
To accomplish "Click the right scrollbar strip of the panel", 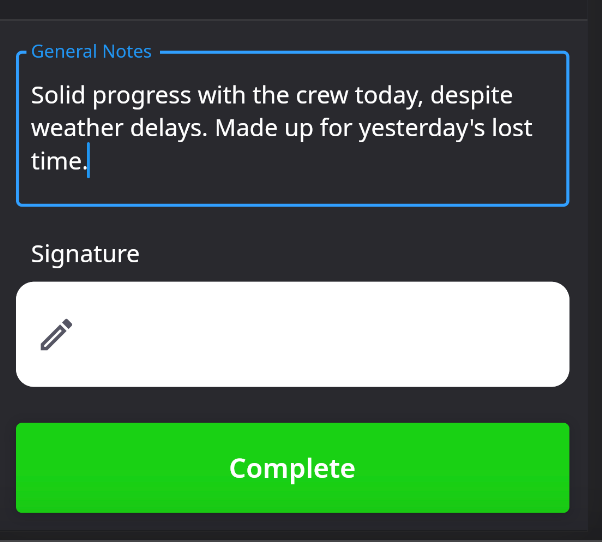I will coord(595,271).
